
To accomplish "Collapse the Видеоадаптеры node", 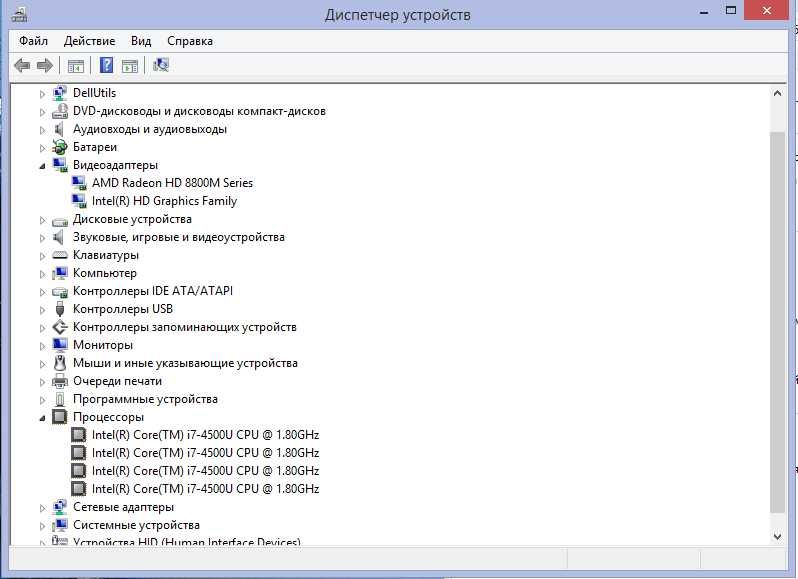I will [42, 166].
